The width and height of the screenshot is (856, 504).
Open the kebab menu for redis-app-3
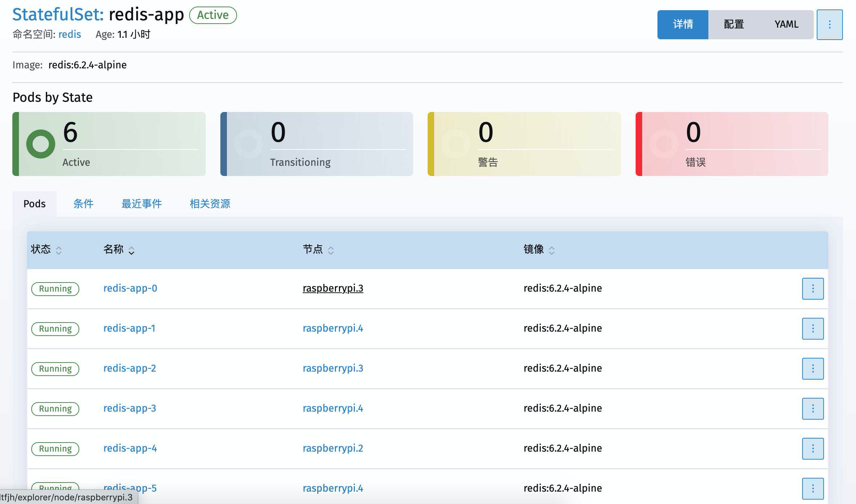pos(813,409)
